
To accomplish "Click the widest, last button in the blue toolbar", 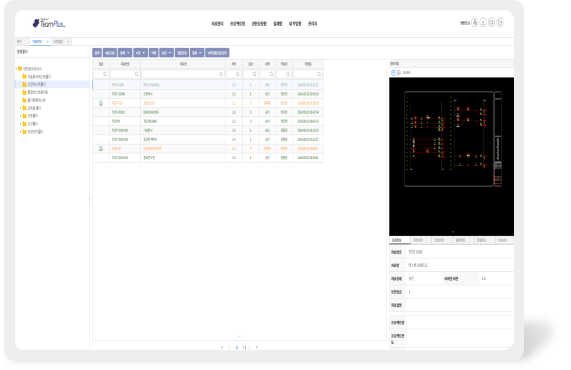I will (217, 53).
